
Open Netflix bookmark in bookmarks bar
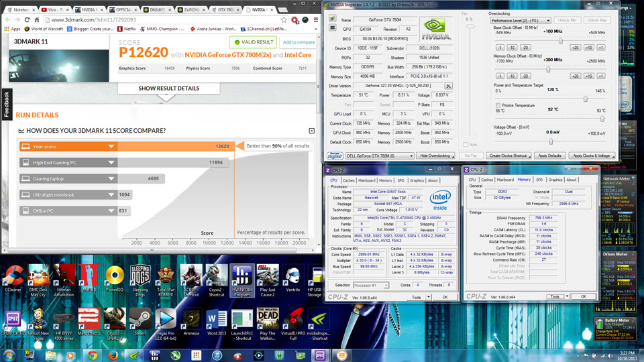pyautogui.click(x=127, y=29)
